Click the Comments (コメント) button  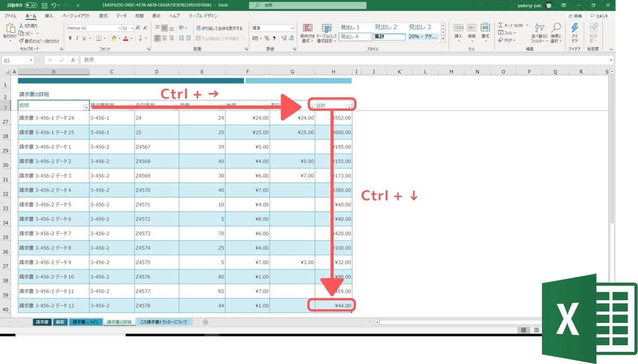(599, 16)
